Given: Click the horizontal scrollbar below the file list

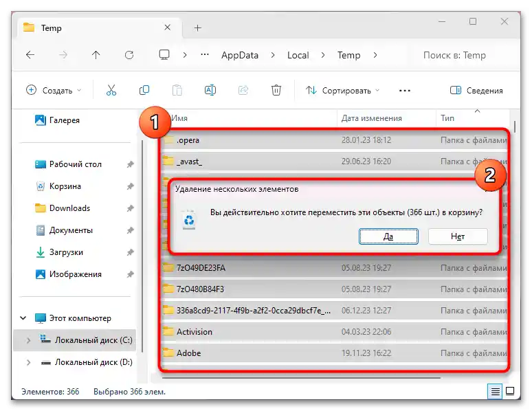Looking at the screenshot, I should pos(301,378).
